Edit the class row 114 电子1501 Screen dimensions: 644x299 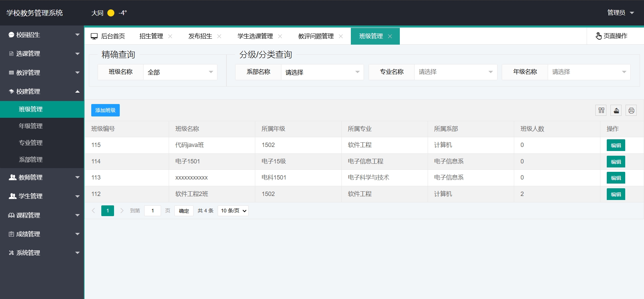click(616, 162)
